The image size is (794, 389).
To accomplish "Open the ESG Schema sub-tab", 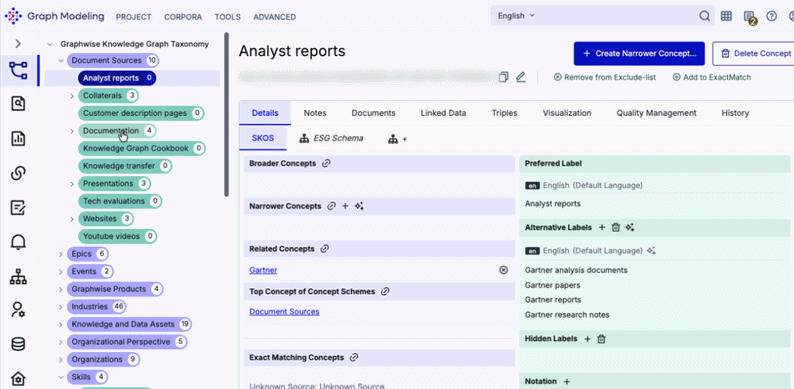I will pos(331,138).
